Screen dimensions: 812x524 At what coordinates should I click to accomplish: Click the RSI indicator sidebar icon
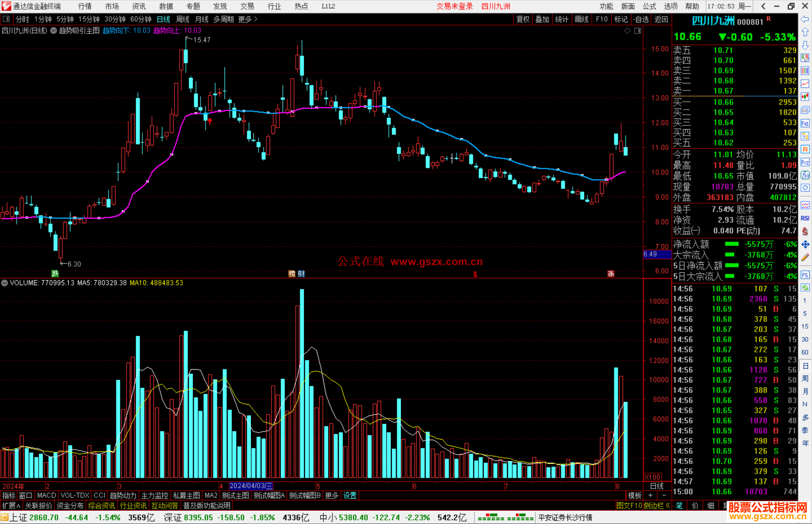[x=805, y=218]
